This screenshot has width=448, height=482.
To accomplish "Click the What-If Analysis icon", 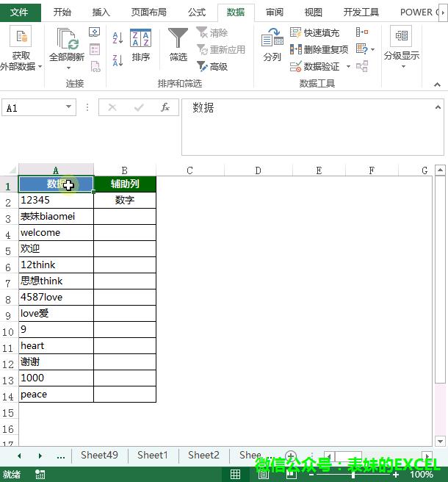I will click(x=361, y=49).
